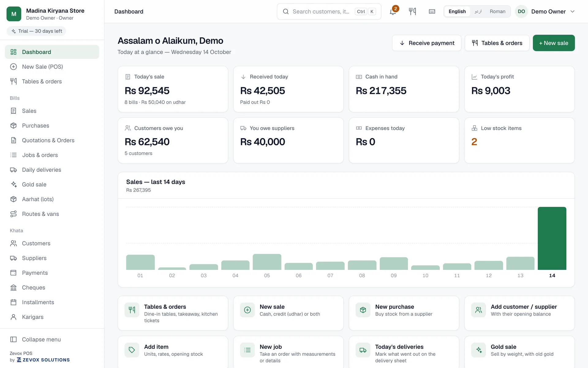The image size is (588, 368).
Task: Click the New sale quick action card
Action: click(x=288, y=313)
